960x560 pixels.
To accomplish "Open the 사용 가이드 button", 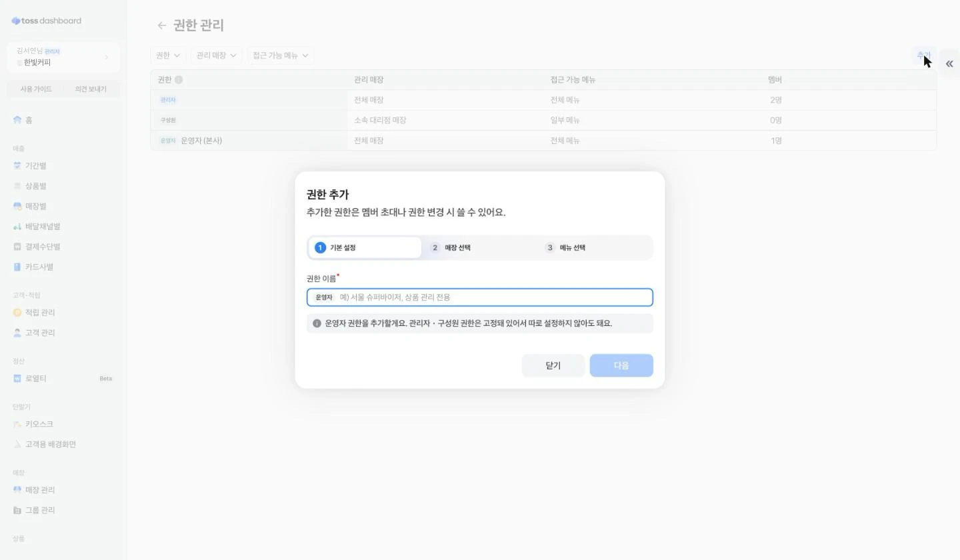I will [36, 89].
